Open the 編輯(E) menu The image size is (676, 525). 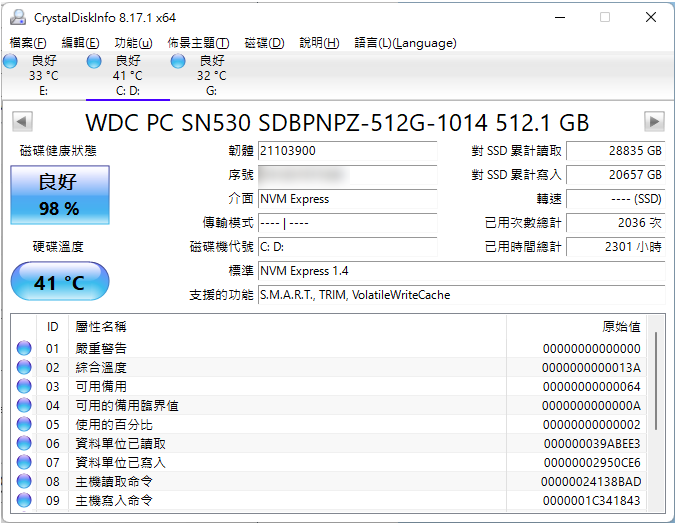(x=80, y=43)
